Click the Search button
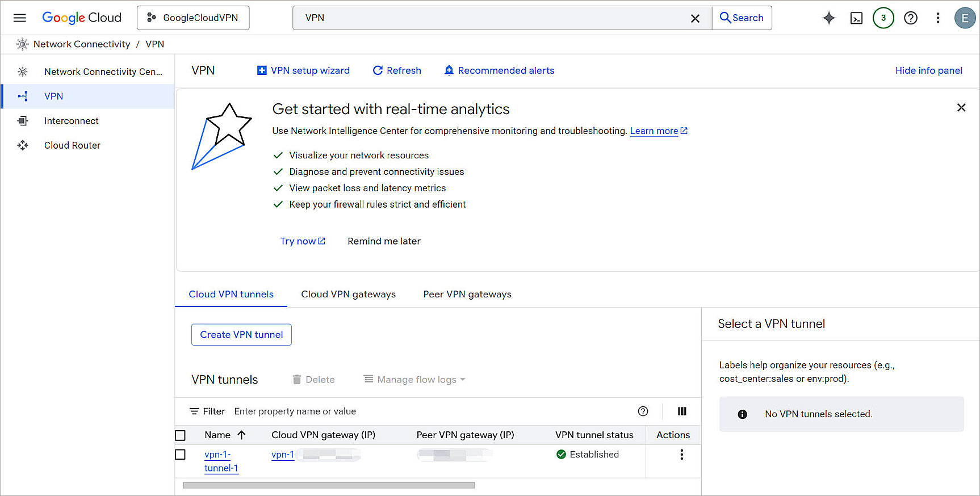This screenshot has width=980, height=496. 742,18
